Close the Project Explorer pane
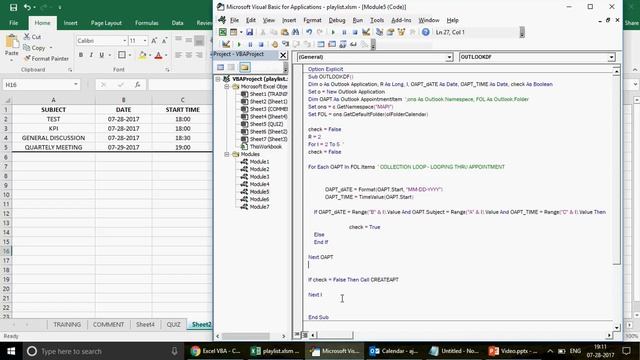 [283, 55]
